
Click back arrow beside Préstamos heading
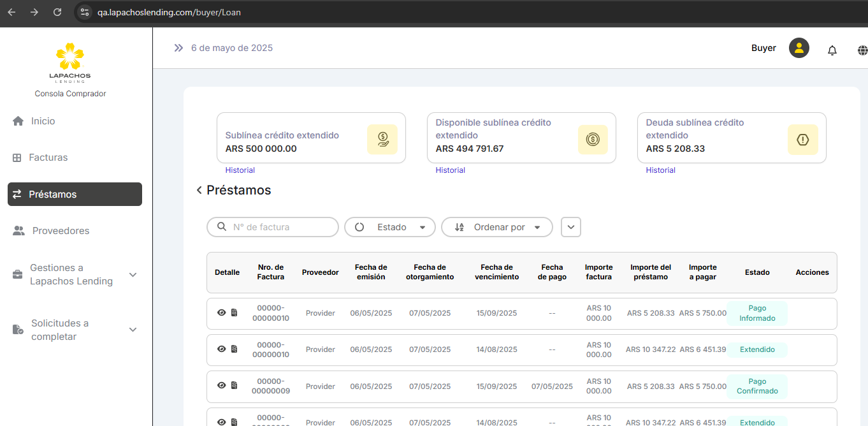click(x=199, y=190)
